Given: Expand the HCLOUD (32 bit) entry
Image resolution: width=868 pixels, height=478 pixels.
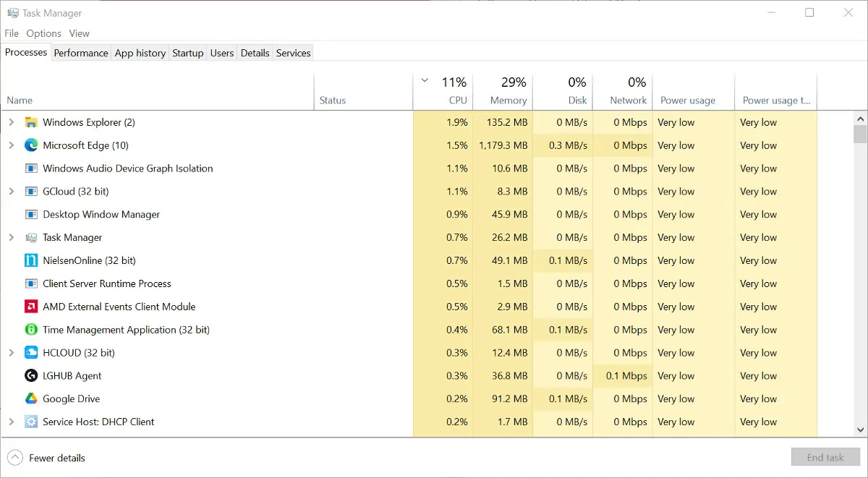Looking at the screenshot, I should point(11,352).
